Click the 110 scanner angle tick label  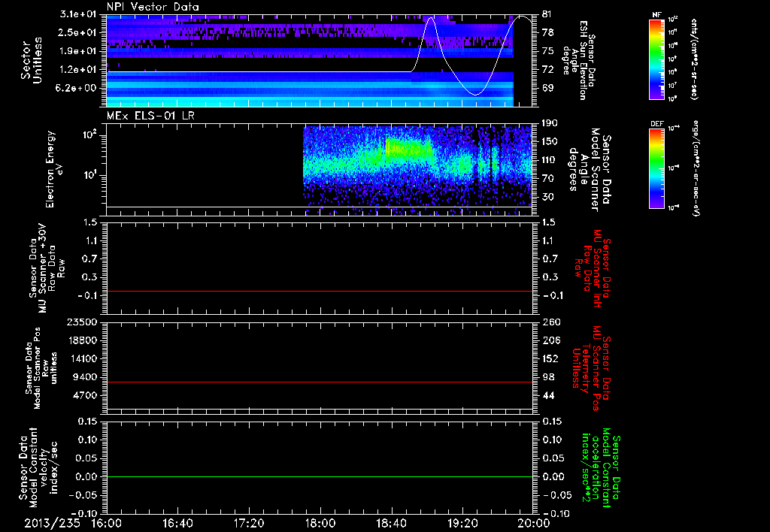550,160
